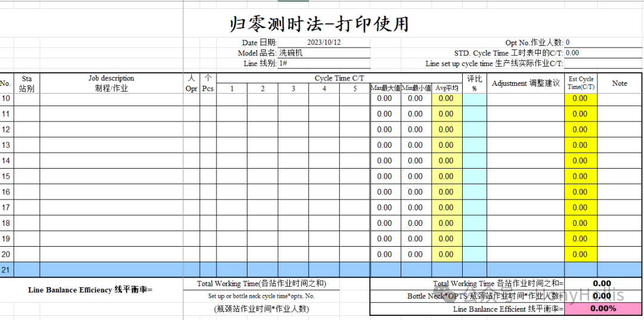Click the empty Line set up cycle time field

click(602, 64)
